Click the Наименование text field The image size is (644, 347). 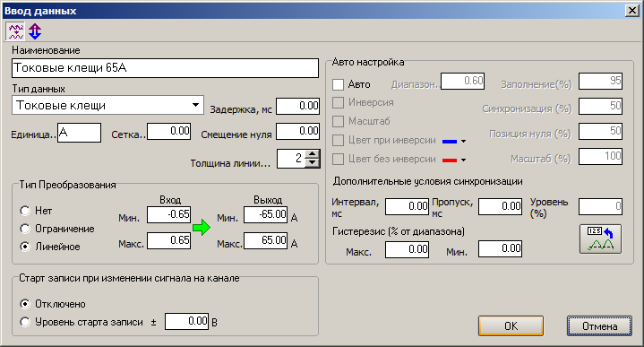click(x=165, y=68)
